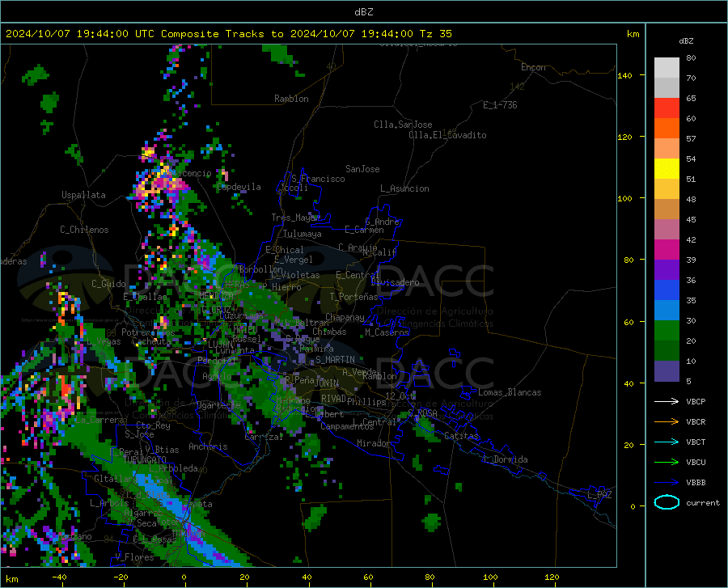Click the 'La_Carrera' map label
Screen dimensions: 728x588
pyautogui.click(x=99, y=420)
